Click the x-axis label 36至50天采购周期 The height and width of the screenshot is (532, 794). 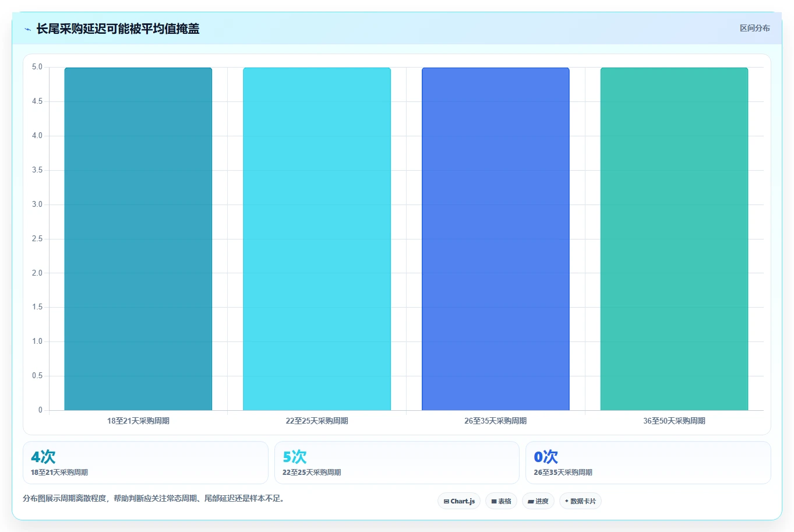pyautogui.click(x=674, y=421)
